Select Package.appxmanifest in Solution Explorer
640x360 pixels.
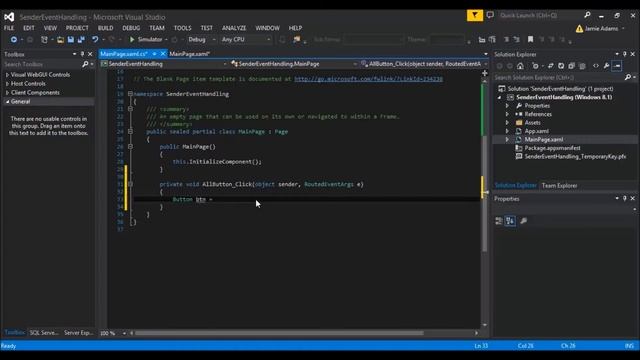tap(552, 148)
